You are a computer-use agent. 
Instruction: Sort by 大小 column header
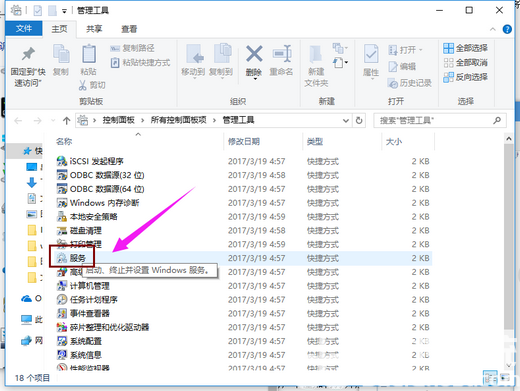pos(394,142)
